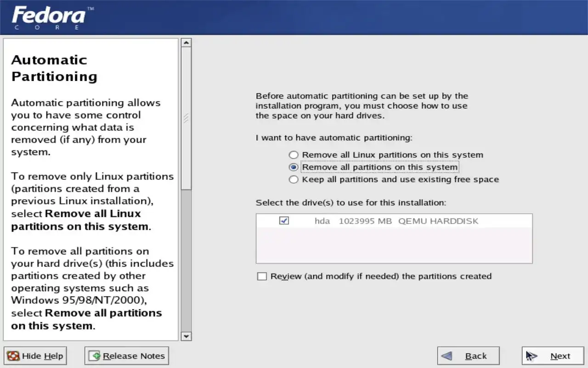Click the Fedora Core logo
Image resolution: width=588 pixels, height=368 pixels.
tap(52, 17)
